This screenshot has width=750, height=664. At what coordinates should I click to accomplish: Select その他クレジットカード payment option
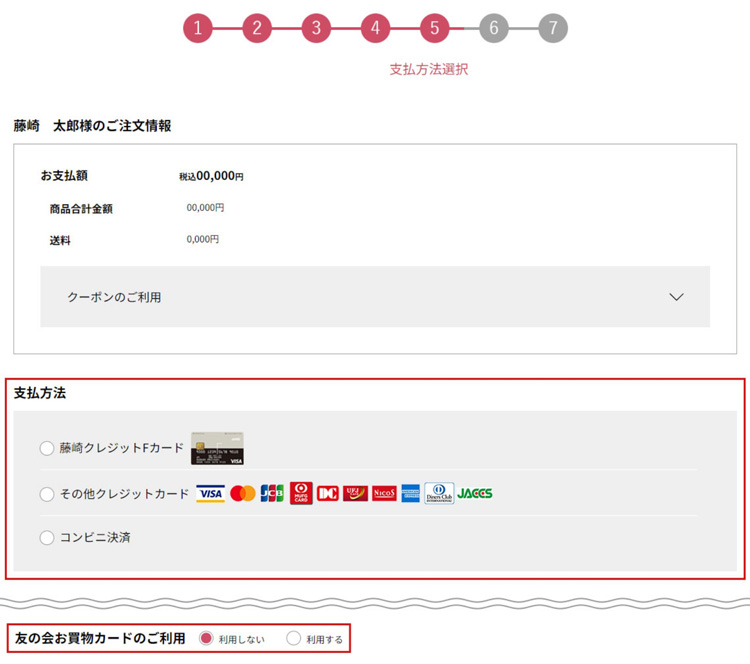(x=47, y=494)
